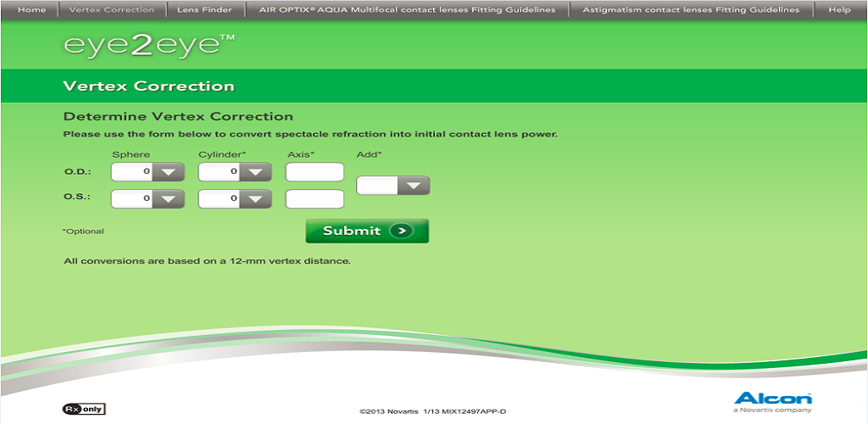
Task: Click the eye2eye logo
Action: click(x=149, y=46)
